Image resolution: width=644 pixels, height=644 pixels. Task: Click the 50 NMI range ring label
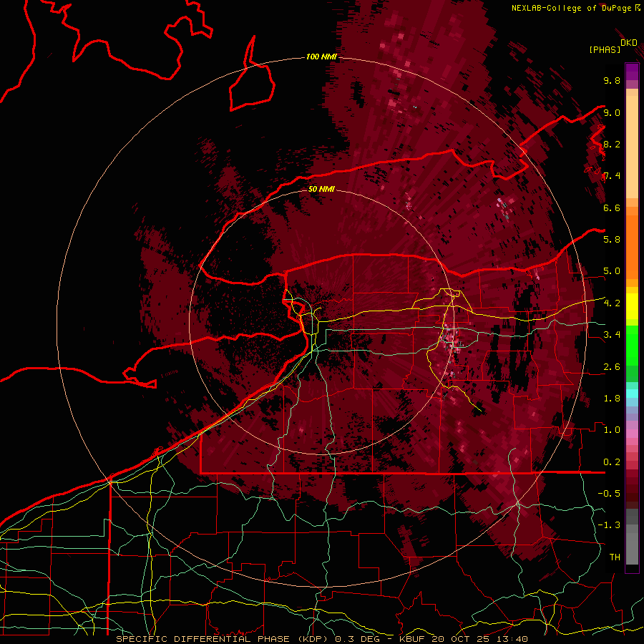pyautogui.click(x=321, y=189)
